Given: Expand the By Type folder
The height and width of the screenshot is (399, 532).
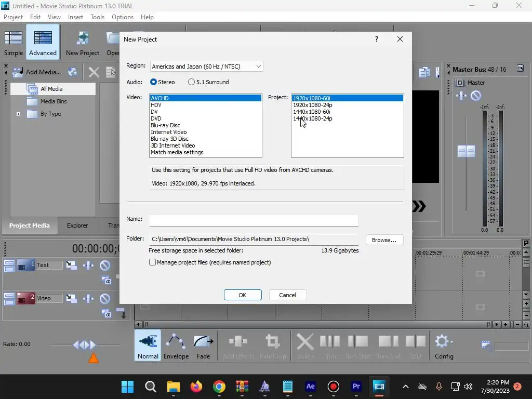Looking at the screenshot, I should (18, 114).
